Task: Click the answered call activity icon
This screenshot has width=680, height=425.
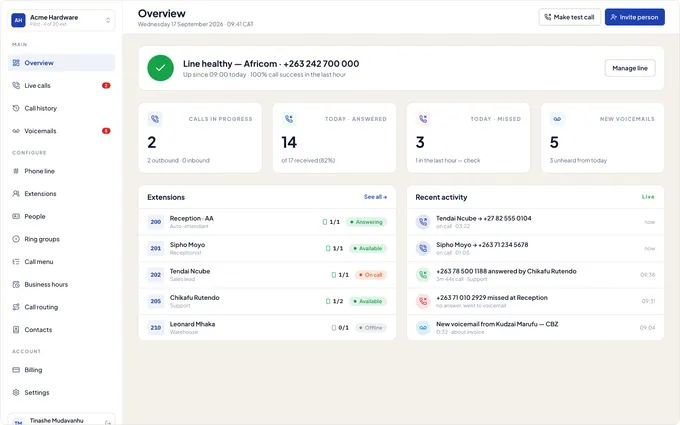Action: (x=423, y=275)
